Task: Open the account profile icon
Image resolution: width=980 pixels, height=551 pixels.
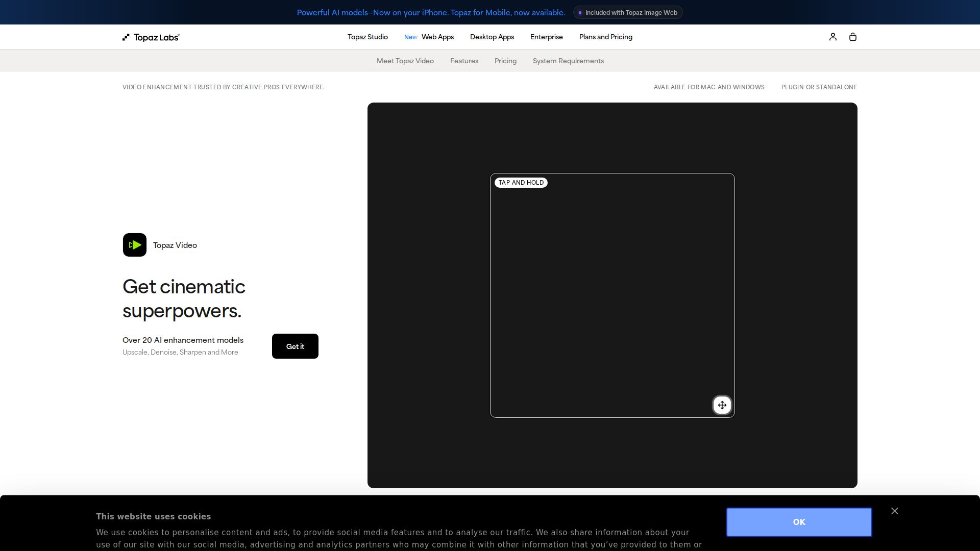Action: (x=833, y=37)
